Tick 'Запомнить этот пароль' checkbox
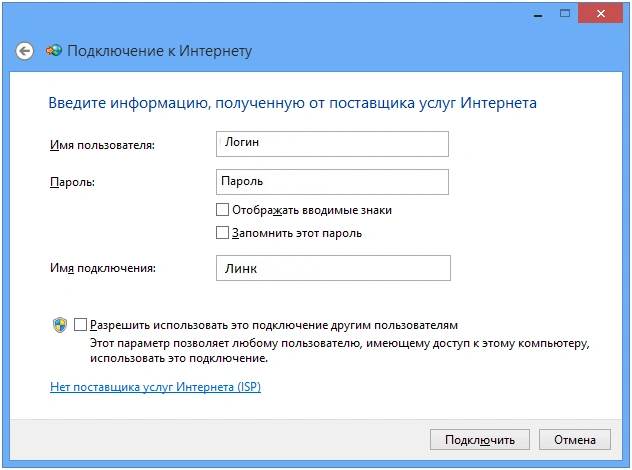The width and height of the screenshot is (632, 470). pos(222,233)
